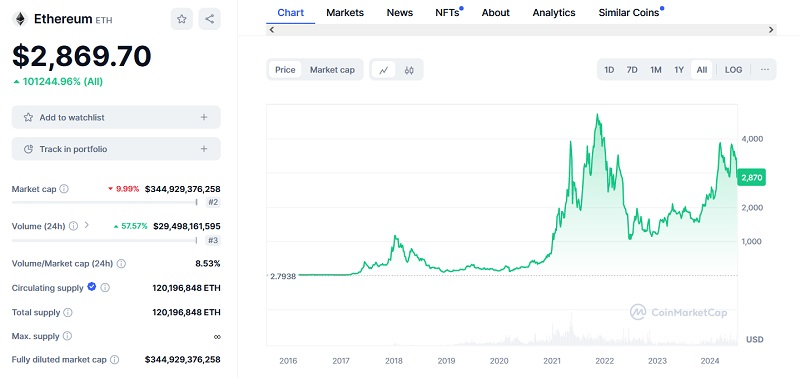The width and height of the screenshot is (800, 378).
Task: Toggle LOG scale on chart
Action: (733, 70)
